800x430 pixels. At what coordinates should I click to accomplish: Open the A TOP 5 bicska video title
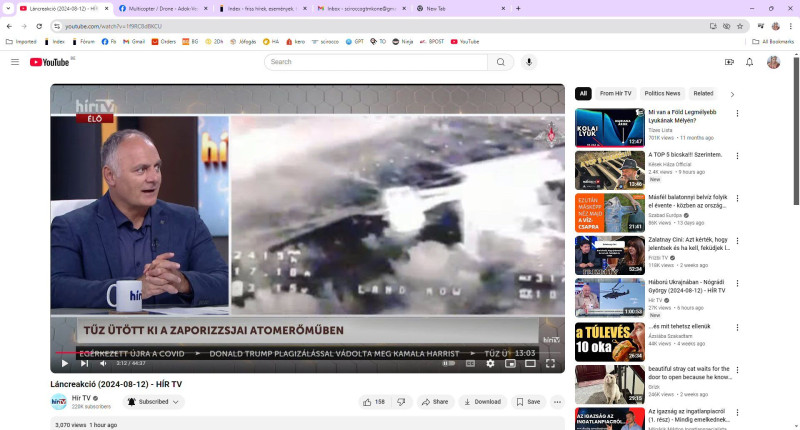(x=685, y=155)
